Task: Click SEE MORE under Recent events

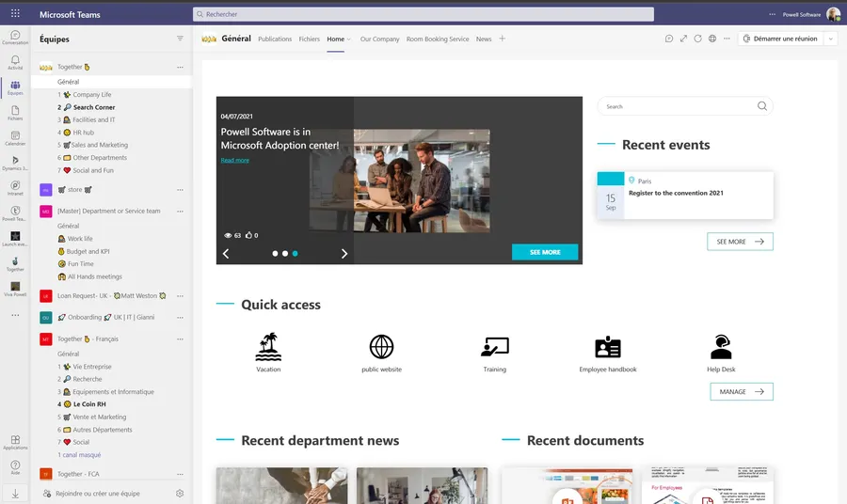Action: pyautogui.click(x=740, y=242)
